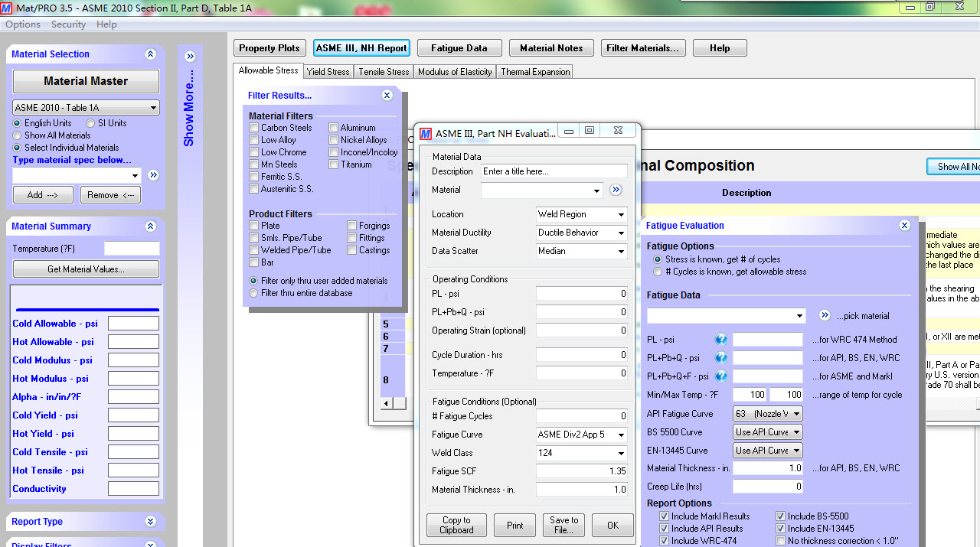This screenshot has width=980, height=547.
Task: Click Remove material button
Action: (110, 195)
